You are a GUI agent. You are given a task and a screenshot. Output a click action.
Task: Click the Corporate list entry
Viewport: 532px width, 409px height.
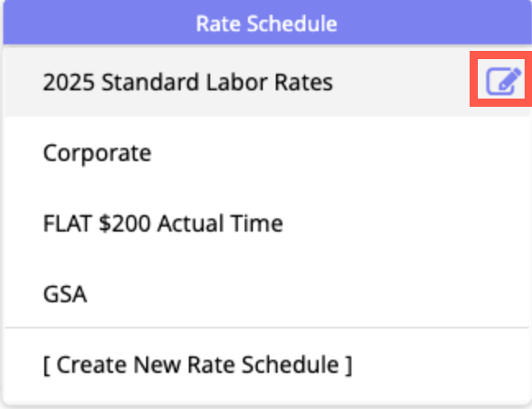pos(97,153)
